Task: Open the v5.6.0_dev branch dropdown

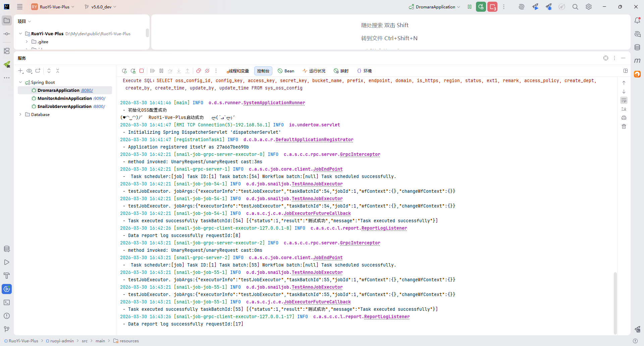Action: point(101,7)
